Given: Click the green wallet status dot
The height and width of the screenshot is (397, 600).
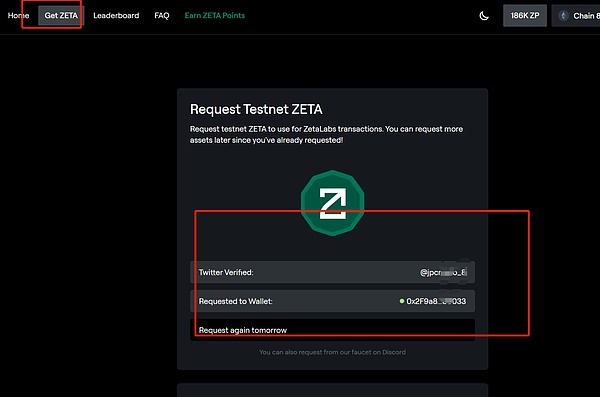Looking at the screenshot, I should [402, 301].
